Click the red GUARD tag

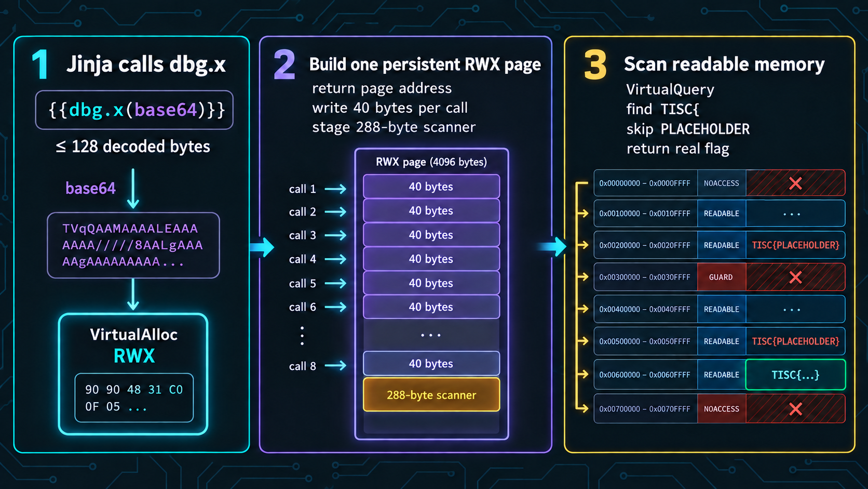722,277
